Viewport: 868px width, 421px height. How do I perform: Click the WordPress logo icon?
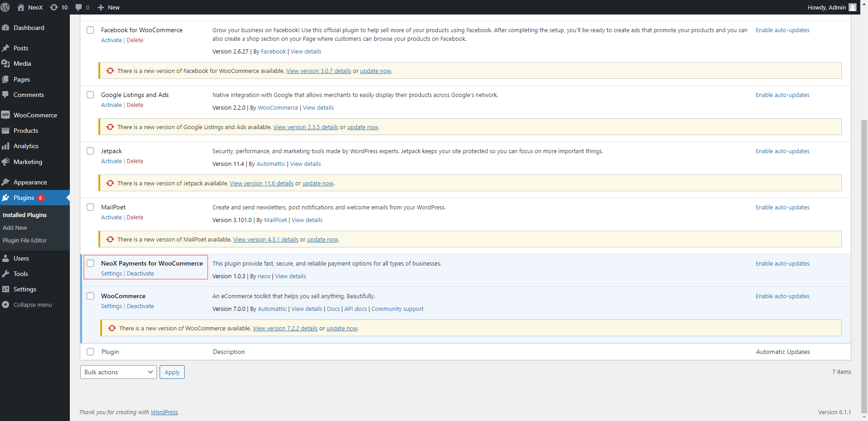tap(5, 7)
